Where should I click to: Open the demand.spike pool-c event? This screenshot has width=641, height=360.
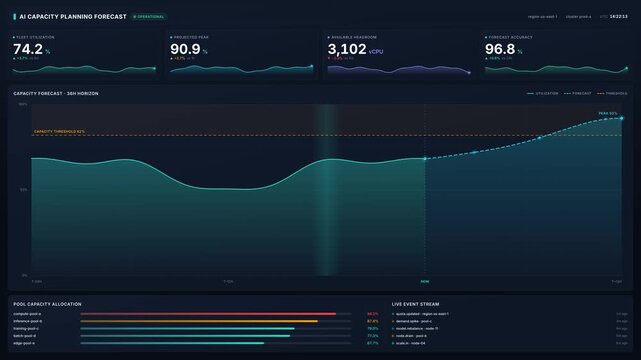point(510,322)
